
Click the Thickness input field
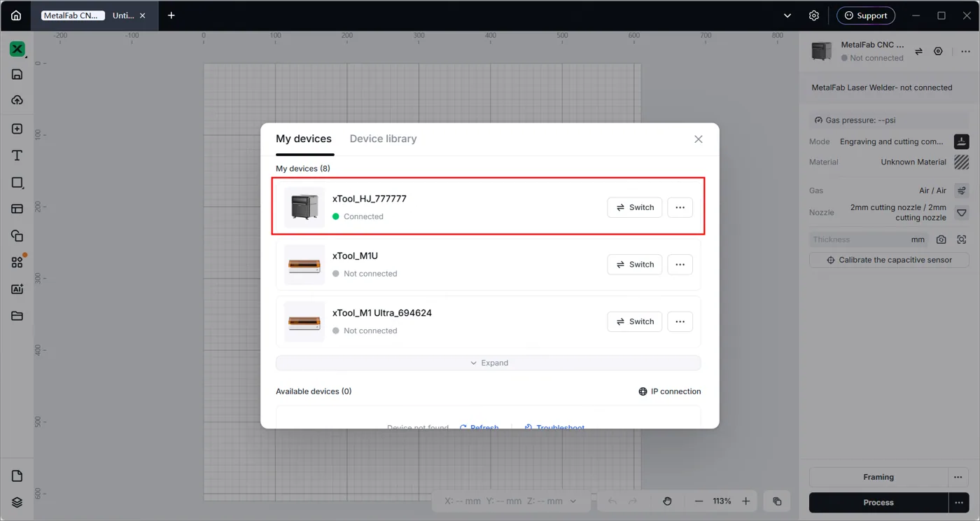click(868, 239)
